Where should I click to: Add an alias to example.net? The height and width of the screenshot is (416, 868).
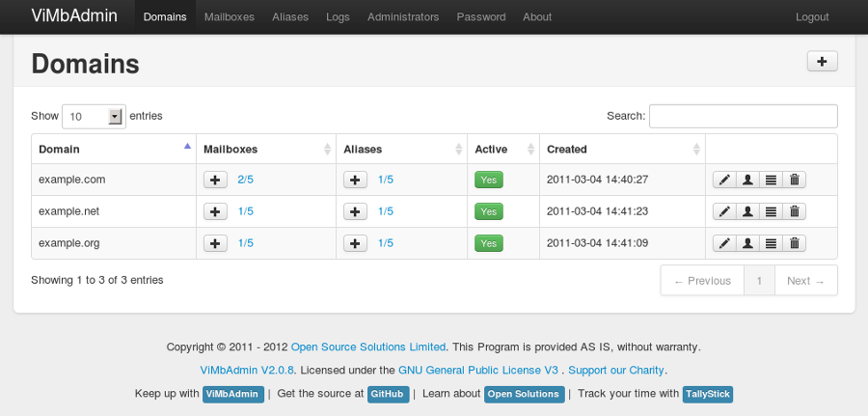tap(356, 211)
